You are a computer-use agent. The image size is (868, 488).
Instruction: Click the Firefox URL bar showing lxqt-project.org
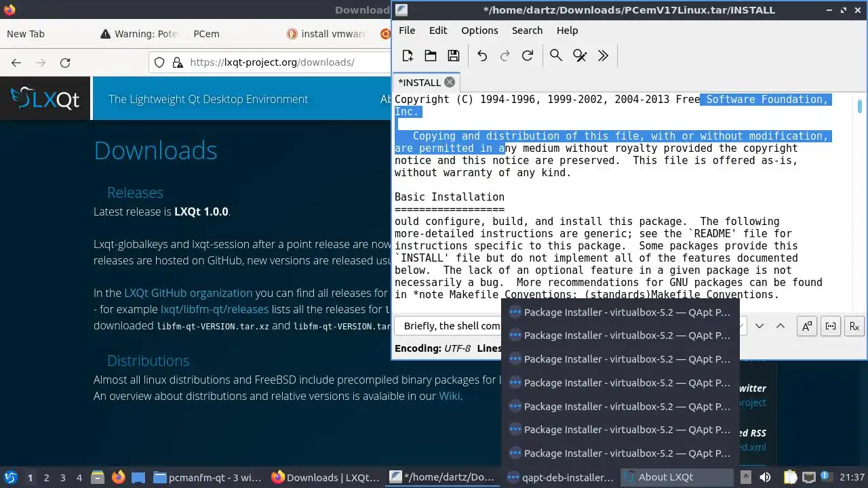272,62
